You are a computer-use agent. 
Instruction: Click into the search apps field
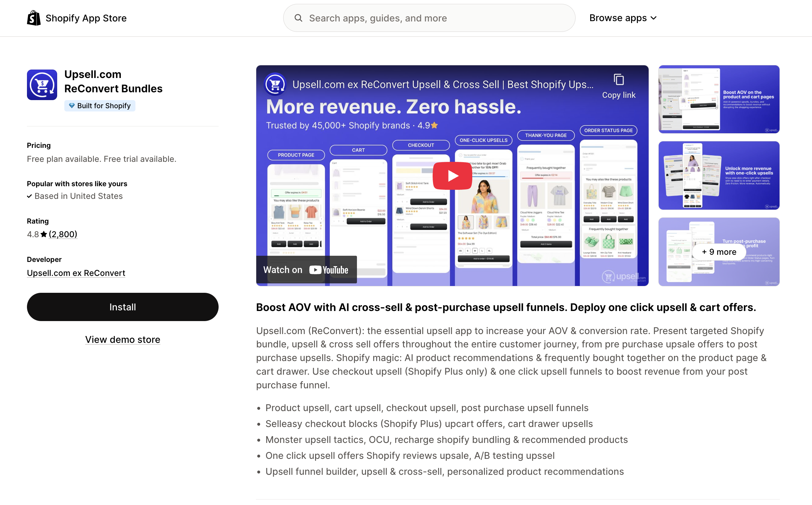coord(434,18)
